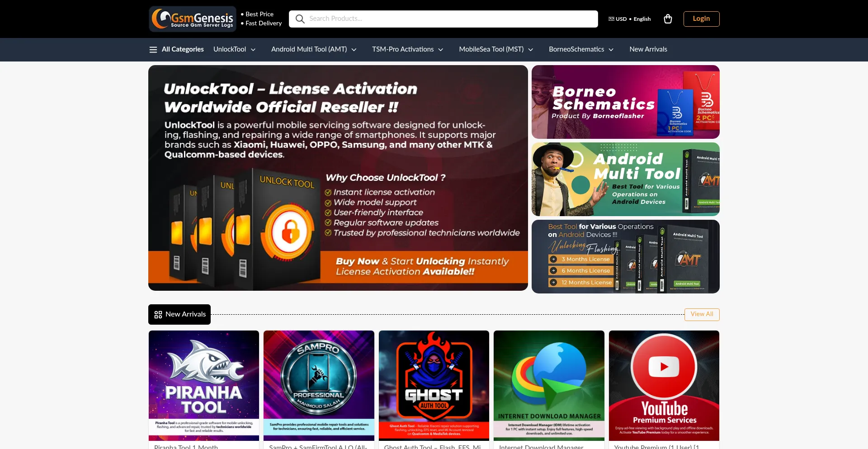Open the GsmGenesis logo homepage link
Image resolution: width=868 pixels, height=449 pixels.
(193, 19)
